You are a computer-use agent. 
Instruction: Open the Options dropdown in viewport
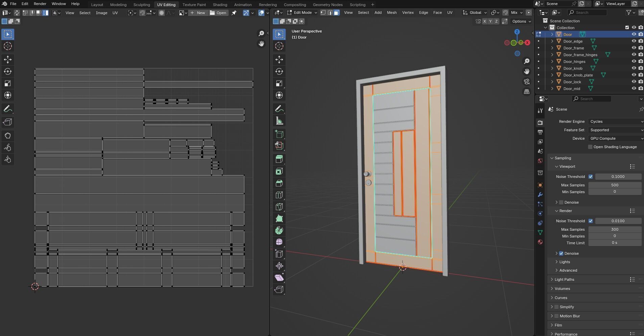(521, 21)
